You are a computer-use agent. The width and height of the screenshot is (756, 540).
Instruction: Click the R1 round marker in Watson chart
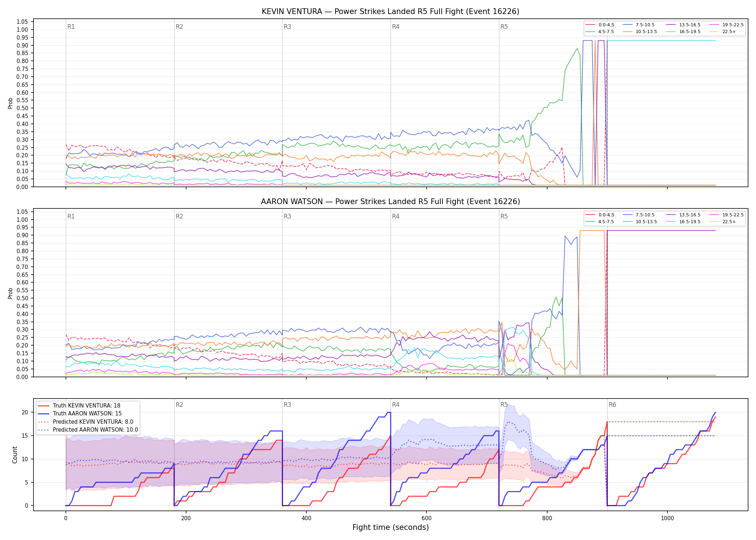[71, 216]
